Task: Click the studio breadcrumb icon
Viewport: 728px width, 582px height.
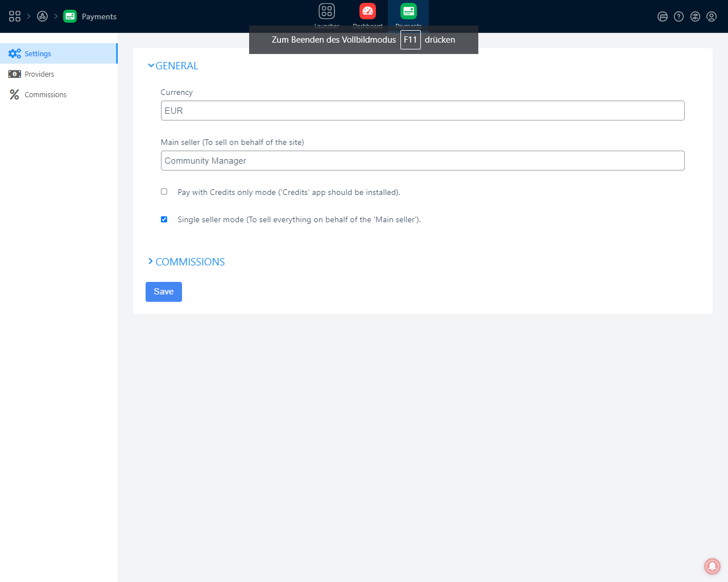Action: pos(42,16)
